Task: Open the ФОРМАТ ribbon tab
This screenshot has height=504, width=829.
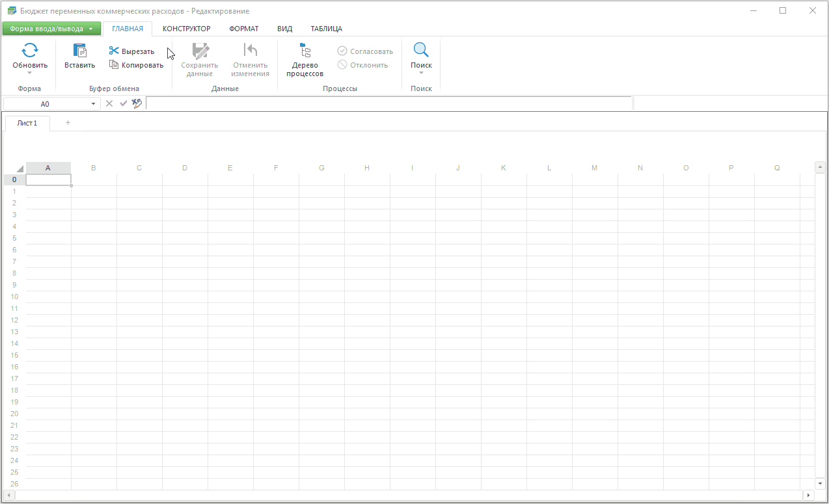Action: point(243,29)
